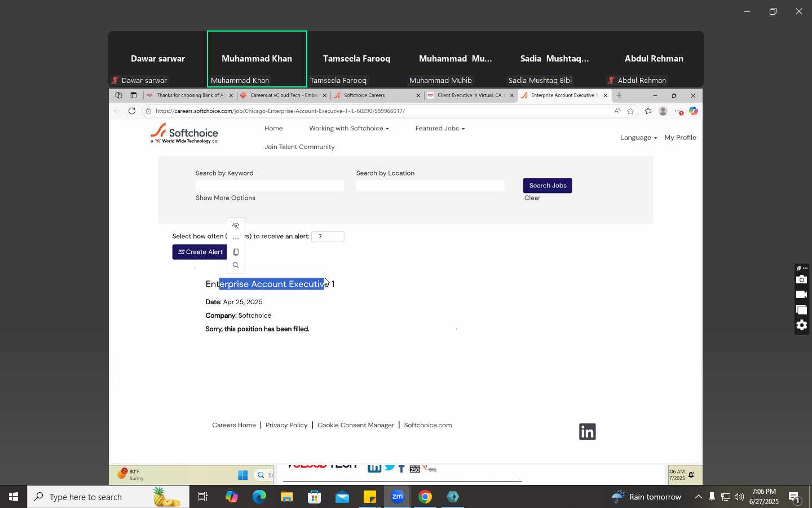Click the browser address bar URL
The width and height of the screenshot is (812, 508).
pos(281,111)
